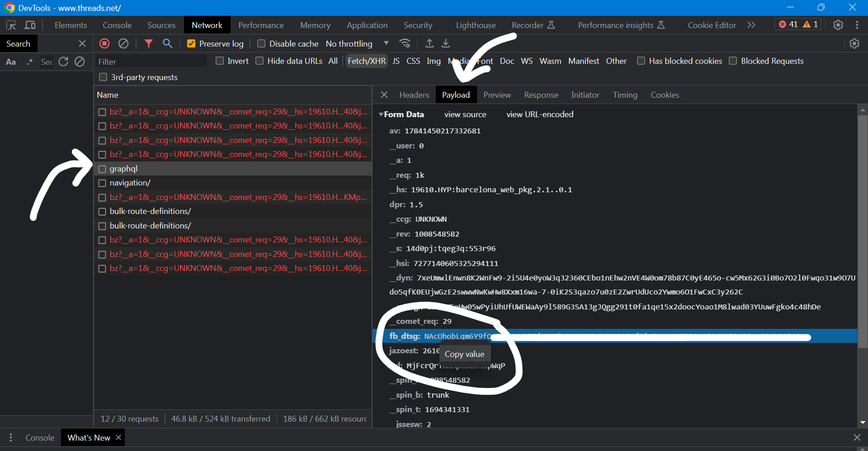Show more tabs double chevron
Image resolution: width=868 pixels, height=451 pixels.
coord(751,25)
